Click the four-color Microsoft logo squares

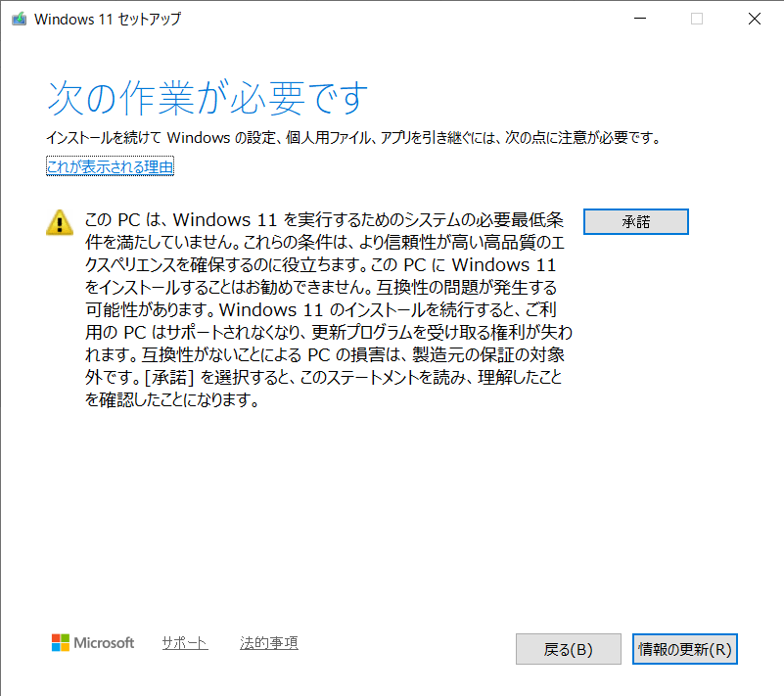tap(61, 643)
